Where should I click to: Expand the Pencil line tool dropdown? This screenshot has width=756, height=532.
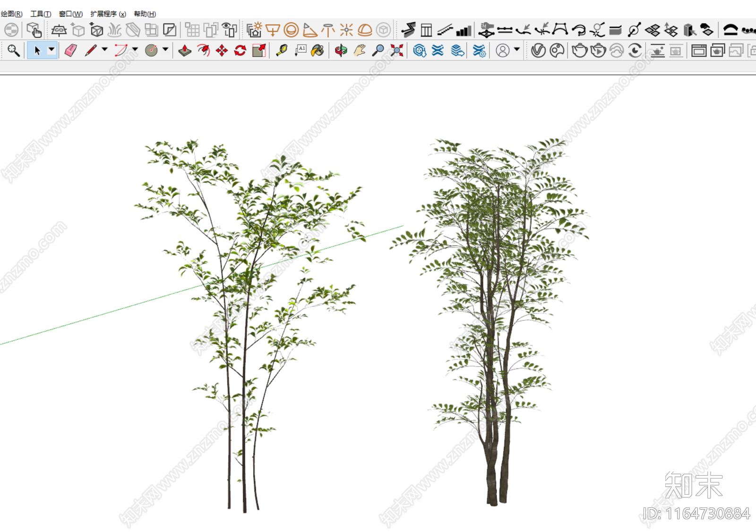(105, 49)
